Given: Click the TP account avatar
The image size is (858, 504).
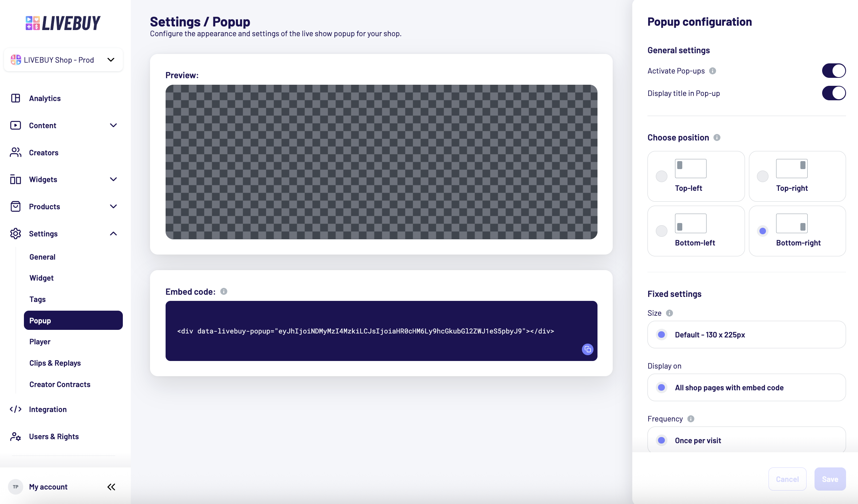Looking at the screenshot, I should [x=16, y=487].
